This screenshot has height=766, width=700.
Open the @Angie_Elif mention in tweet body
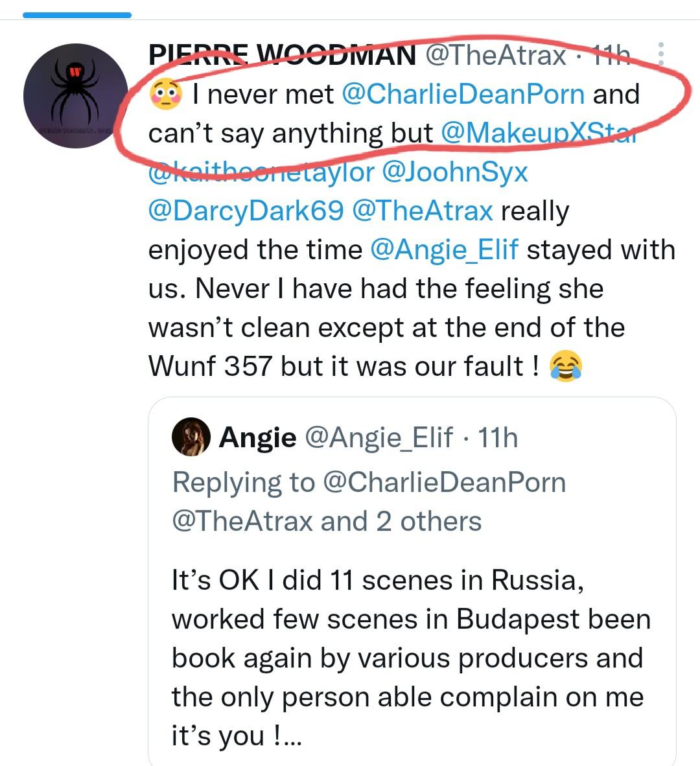444,250
